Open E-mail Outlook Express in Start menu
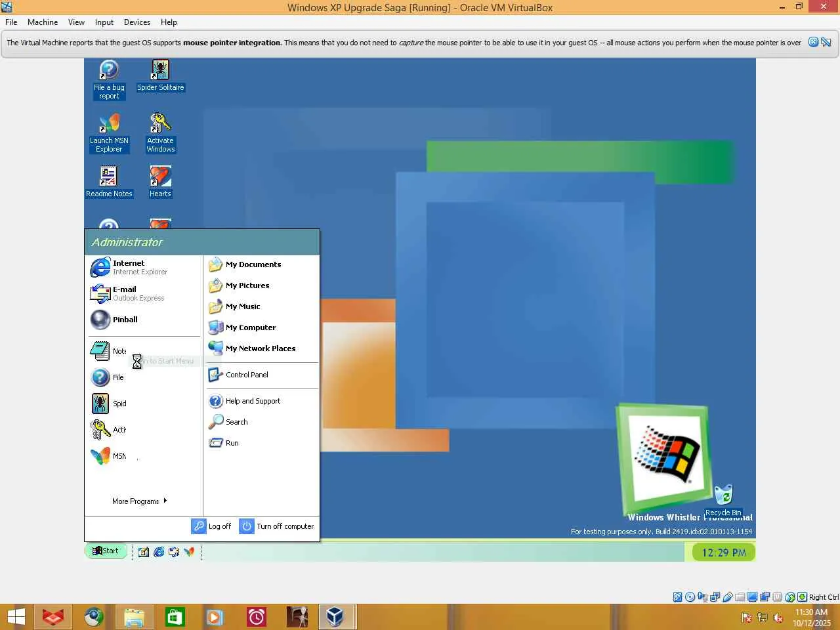The image size is (840, 630). click(143, 293)
